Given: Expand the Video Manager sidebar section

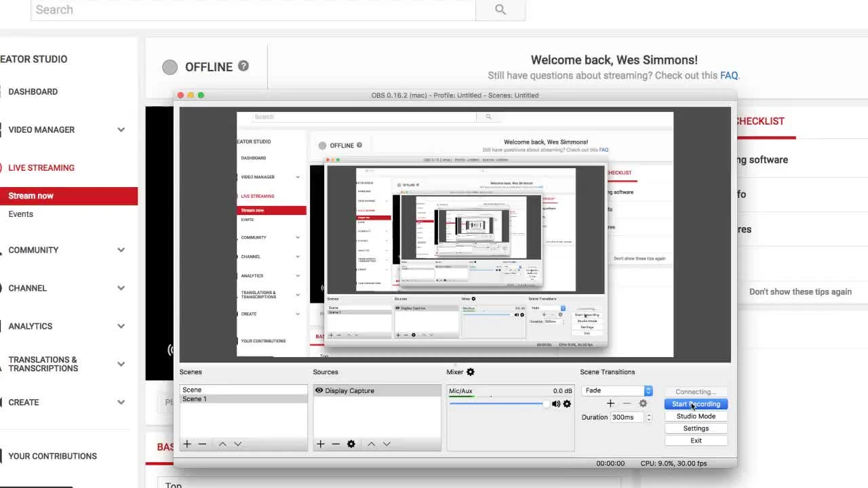Looking at the screenshot, I should (121, 130).
